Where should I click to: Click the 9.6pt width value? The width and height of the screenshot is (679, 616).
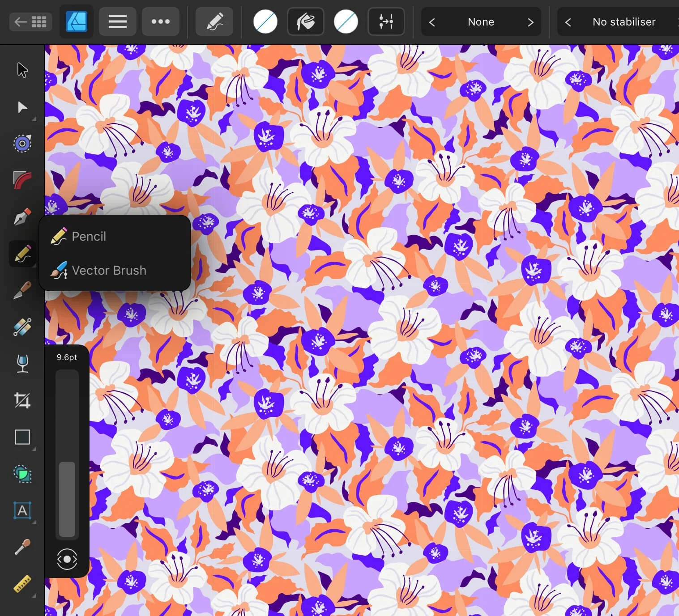tap(67, 357)
